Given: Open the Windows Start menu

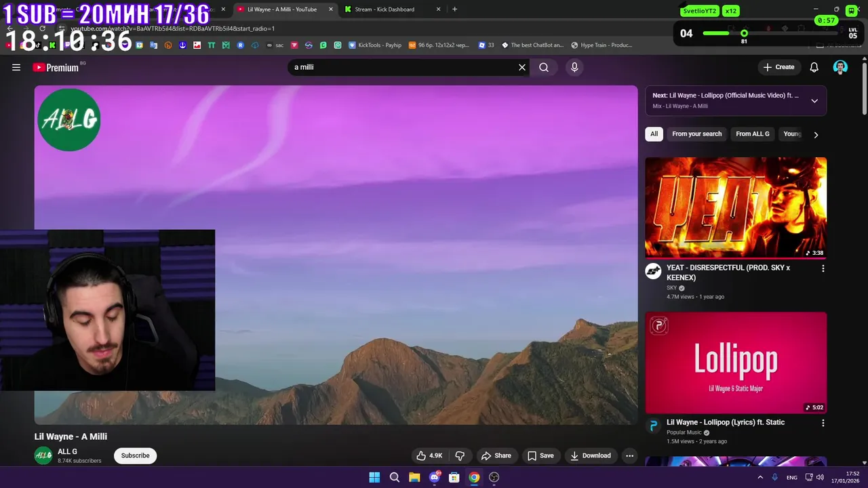Looking at the screenshot, I should [374, 477].
